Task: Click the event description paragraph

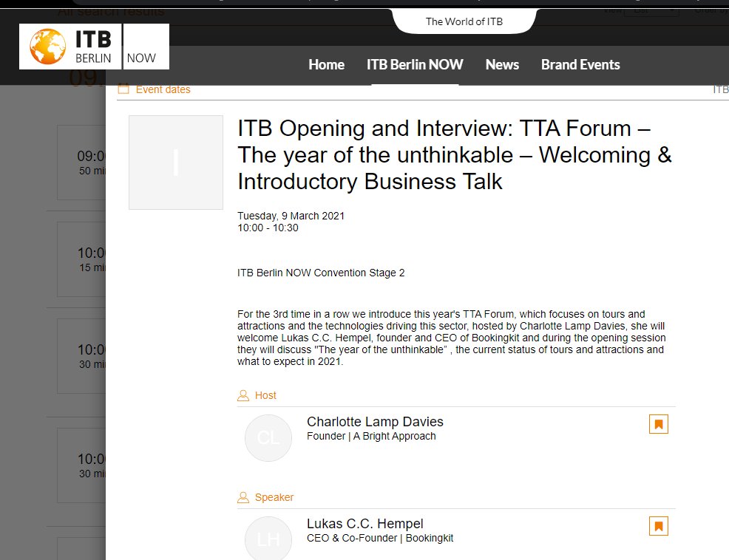Action: [x=452, y=338]
